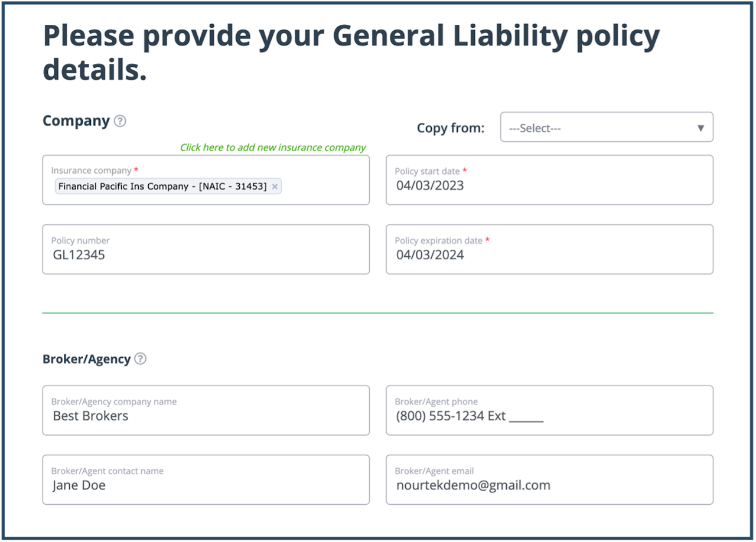
Task: Click the green section divider line
Action: (378, 313)
